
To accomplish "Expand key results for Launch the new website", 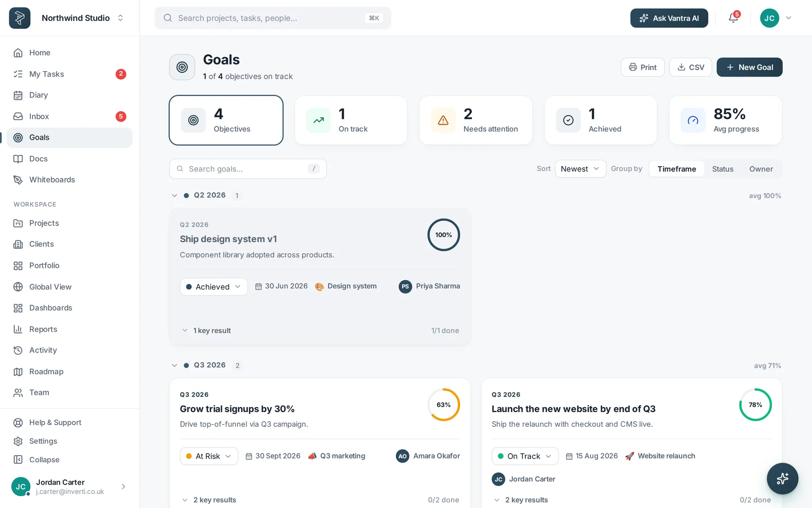I will click(521, 500).
